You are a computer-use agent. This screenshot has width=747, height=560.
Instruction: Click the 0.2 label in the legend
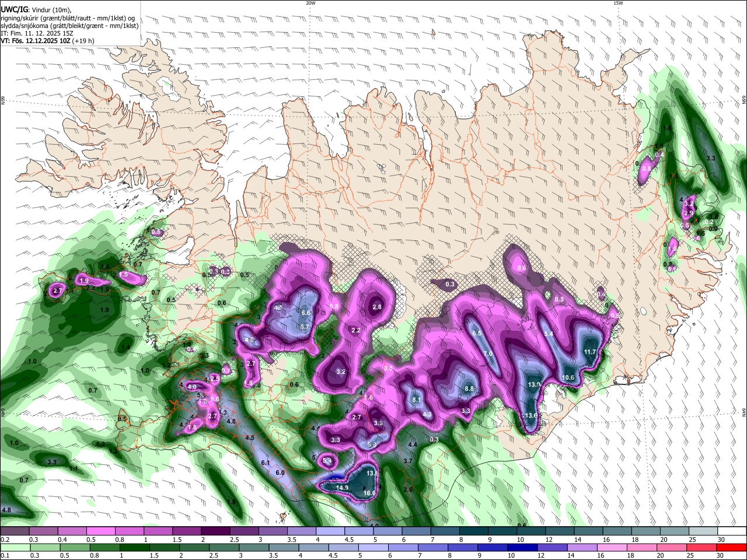coord(5,540)
